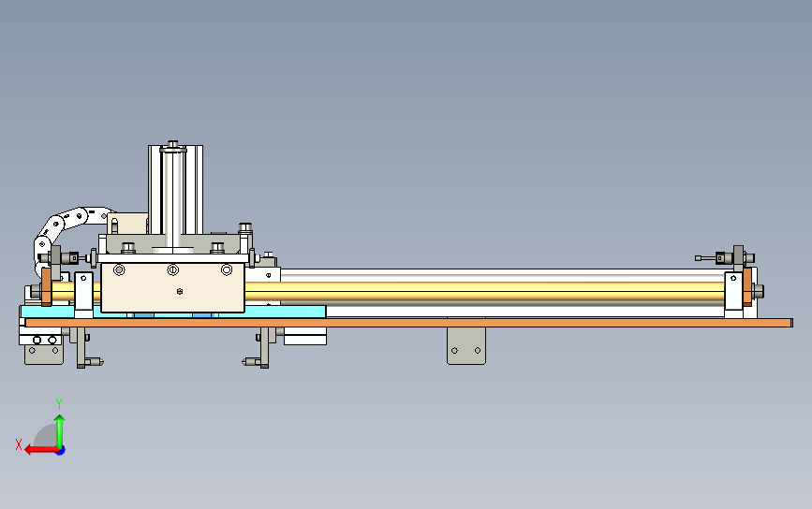Click the blue Z axis ball on triad
The height and width of the screenshot is (509, 812).
[x=61, y=451]
